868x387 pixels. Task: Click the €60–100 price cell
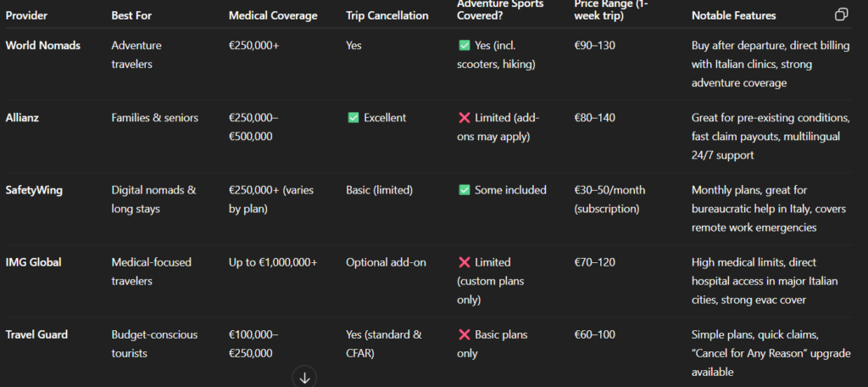(594, 334)
